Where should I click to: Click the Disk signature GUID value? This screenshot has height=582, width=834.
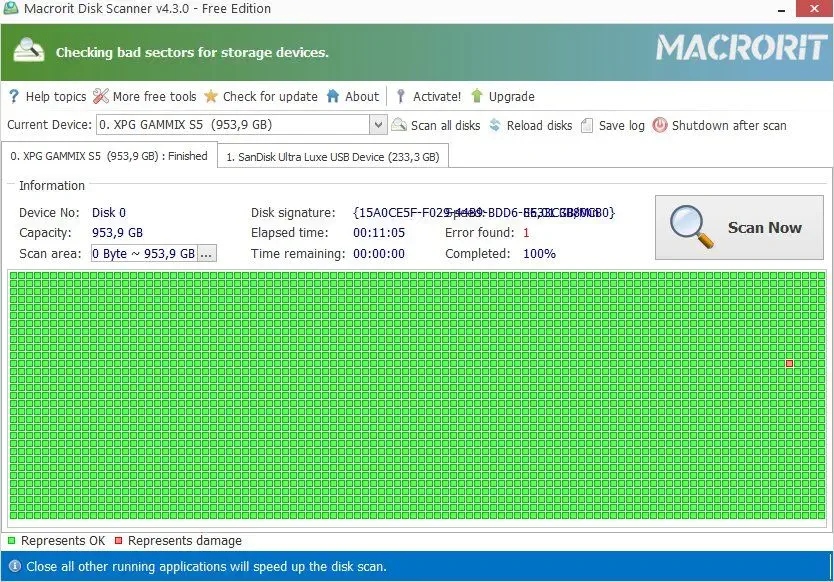[x=484, y=213]
